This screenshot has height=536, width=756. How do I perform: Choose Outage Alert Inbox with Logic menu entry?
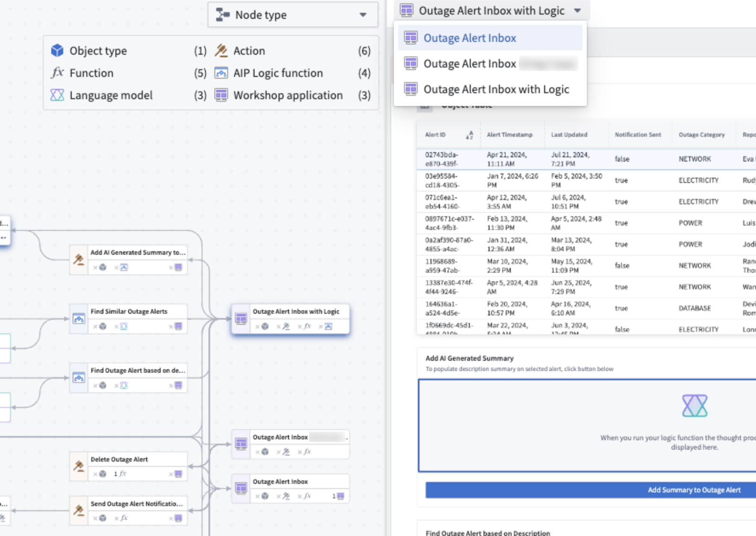496,89
